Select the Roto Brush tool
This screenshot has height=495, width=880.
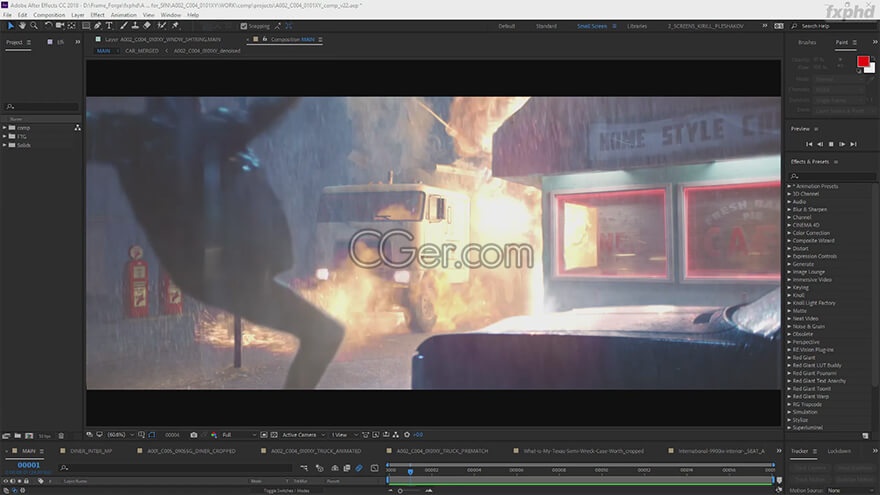162,26
